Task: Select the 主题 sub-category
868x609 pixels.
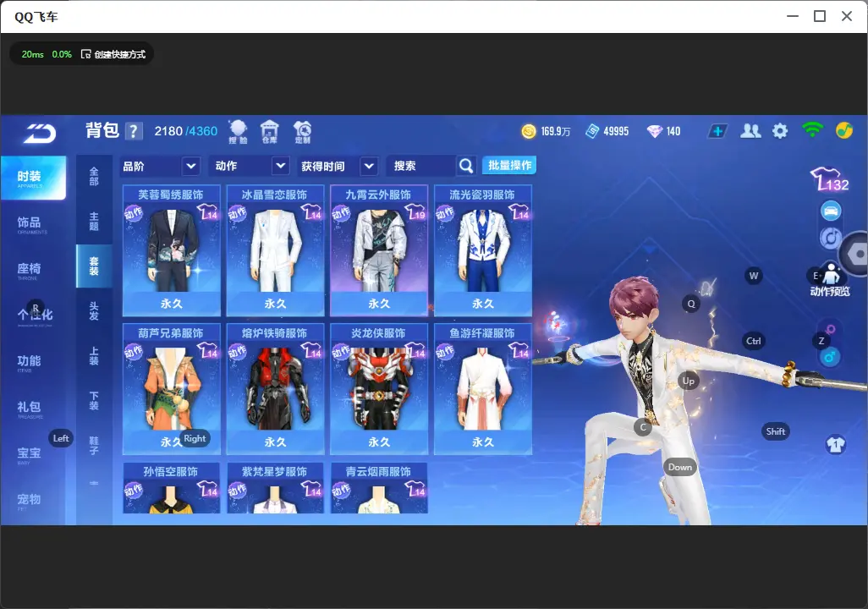Action: point(94,222)
